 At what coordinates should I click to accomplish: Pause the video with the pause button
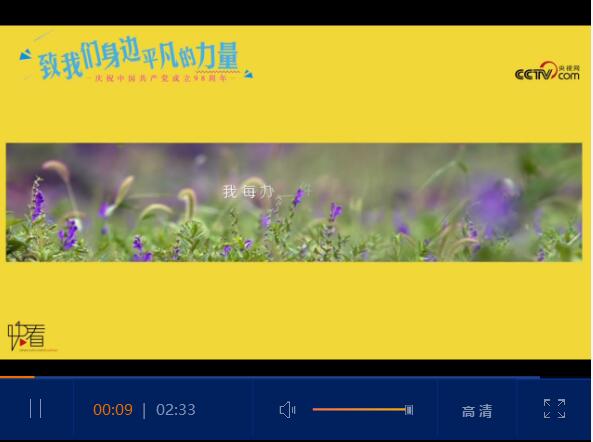point(36,408)
